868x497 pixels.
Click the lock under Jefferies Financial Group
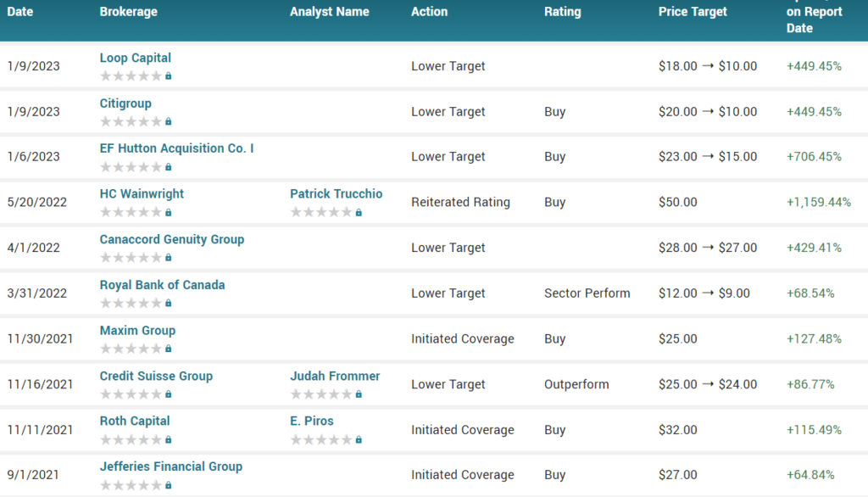169,485
